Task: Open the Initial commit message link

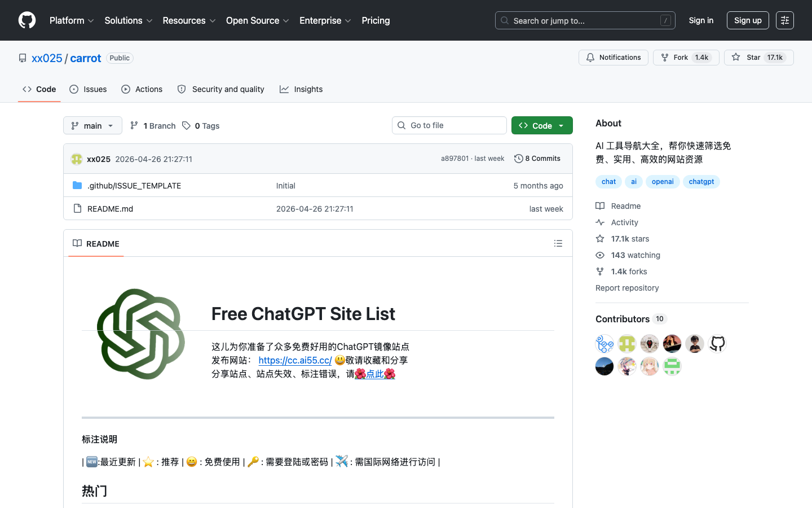Action: click(x=286, y=186)
